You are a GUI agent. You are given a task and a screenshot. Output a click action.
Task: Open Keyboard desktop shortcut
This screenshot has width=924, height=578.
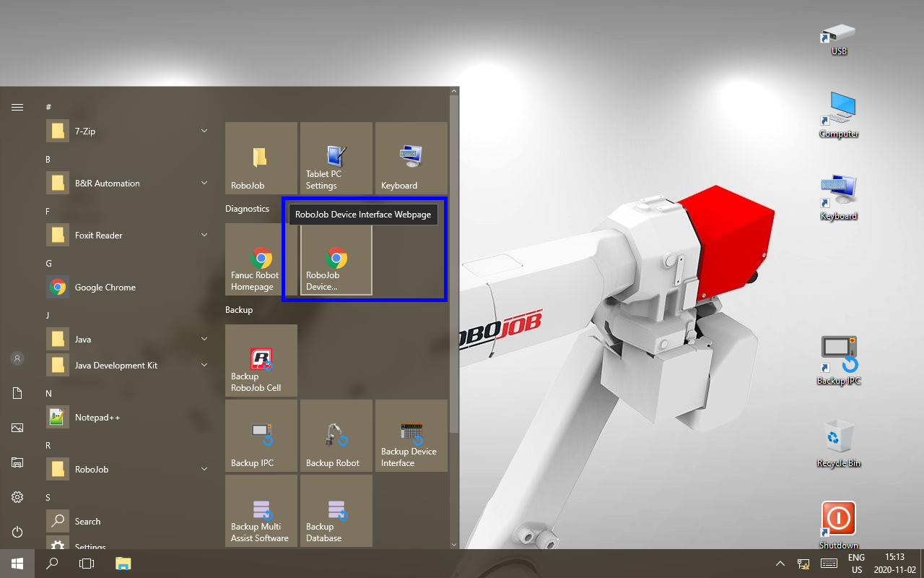pos(838,197)
